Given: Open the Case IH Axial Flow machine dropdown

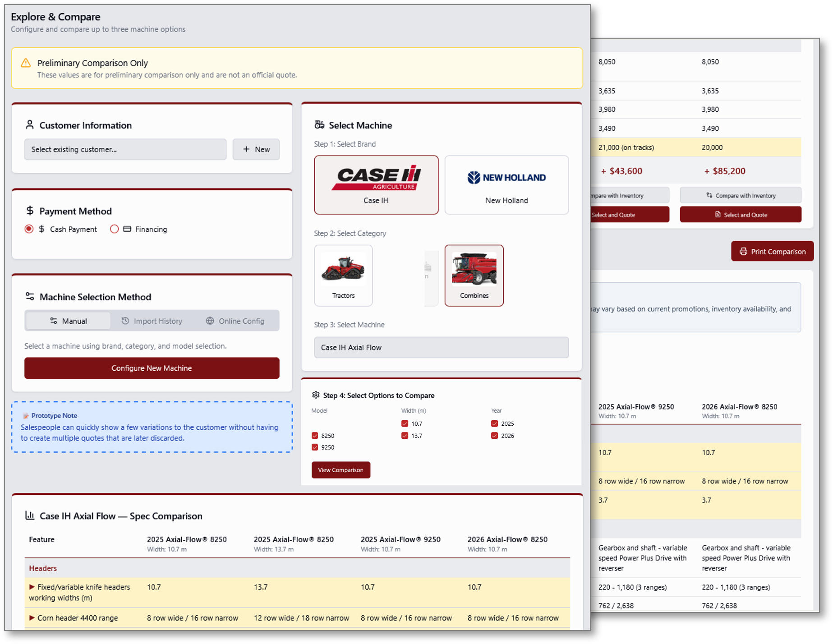Looking at the screenshot, I should (441, 347).
